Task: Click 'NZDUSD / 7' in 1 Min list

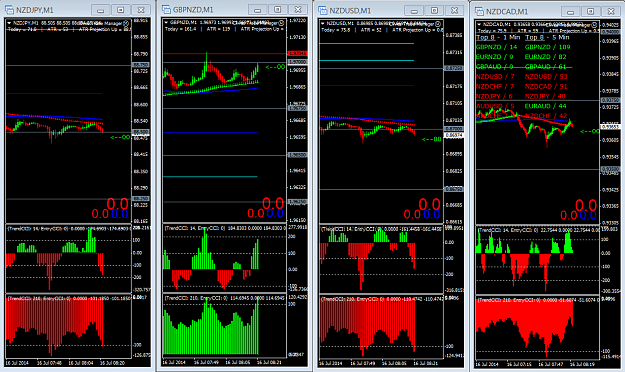Action: coord(495,77)
